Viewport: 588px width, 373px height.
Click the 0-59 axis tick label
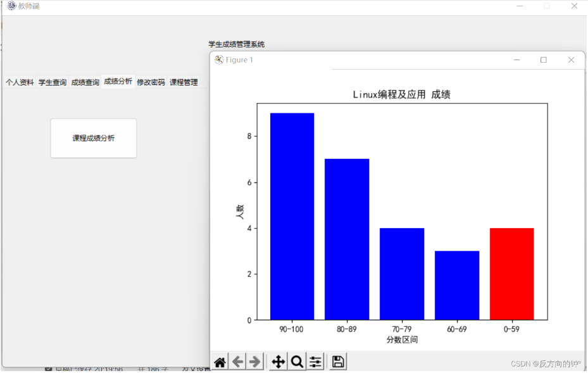511,329
